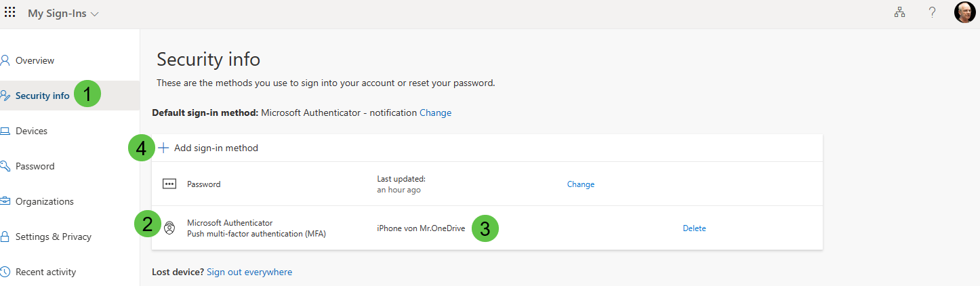Expand the My Sign-Ins dropdown chevron
Image resolution: width=980 pixels, height=286 pixels.
[94, 14]
